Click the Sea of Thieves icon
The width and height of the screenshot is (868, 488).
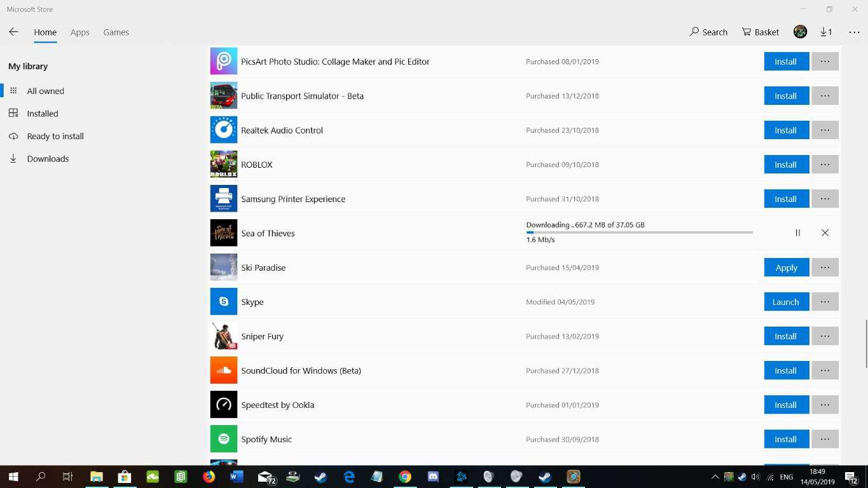pos(224,233)
